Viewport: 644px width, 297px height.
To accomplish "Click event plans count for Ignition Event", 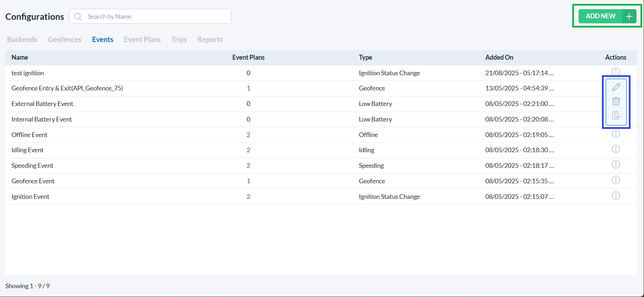I will [248, 197].
